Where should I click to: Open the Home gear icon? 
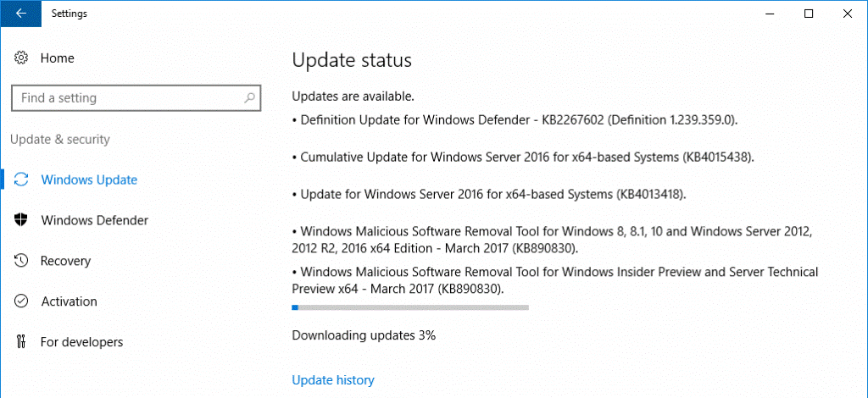pos(21,58)
